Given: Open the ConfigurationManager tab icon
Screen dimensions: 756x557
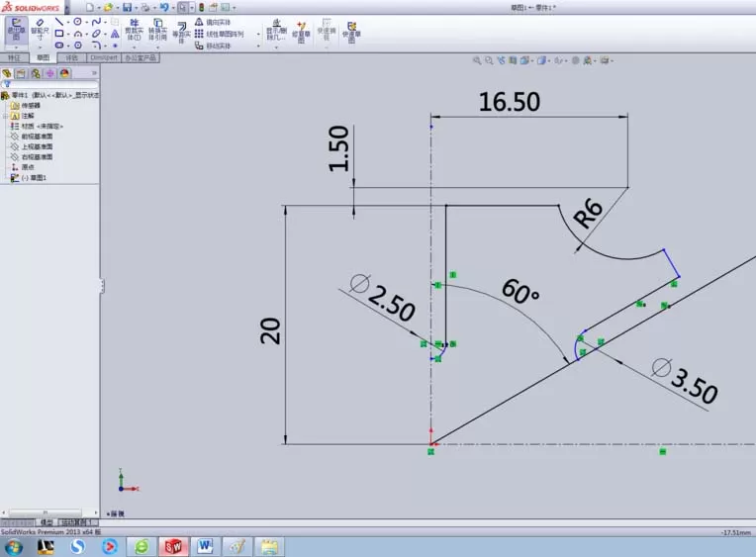Looking at the screenshot, I should pos(36,73).
